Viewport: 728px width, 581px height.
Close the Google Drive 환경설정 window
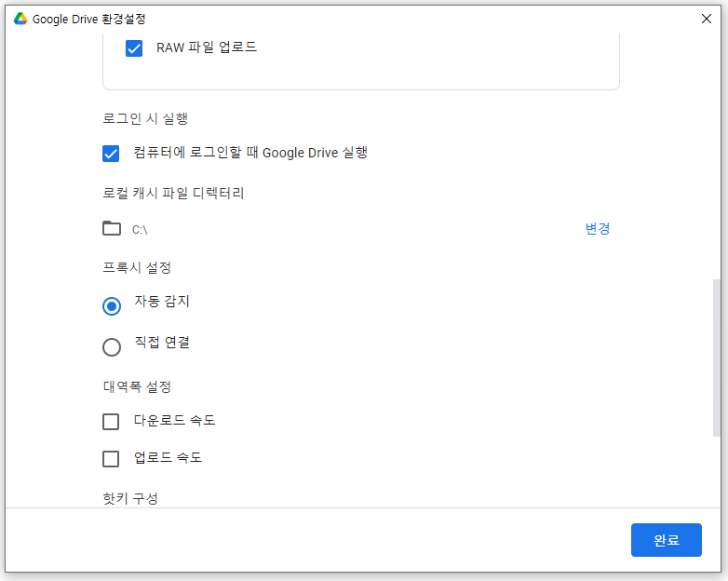point(707,19)
